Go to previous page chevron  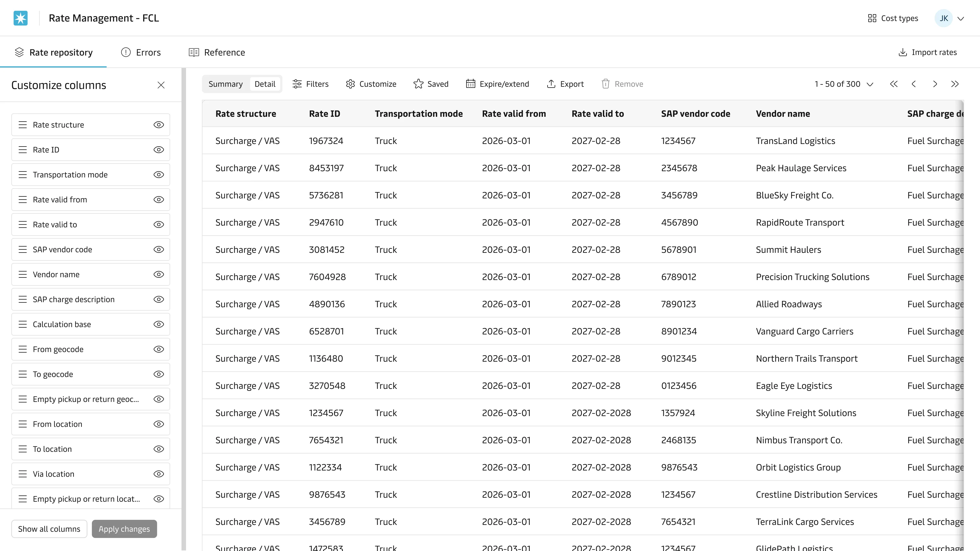click(x=914, y=84)
